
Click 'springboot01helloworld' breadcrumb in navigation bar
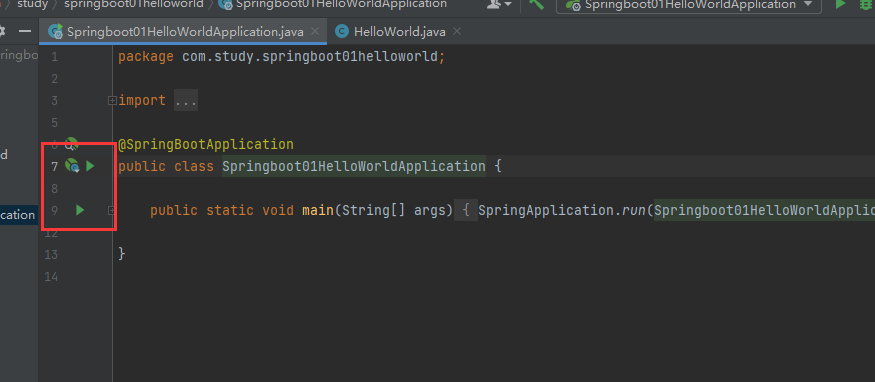[x=133, y=4]
